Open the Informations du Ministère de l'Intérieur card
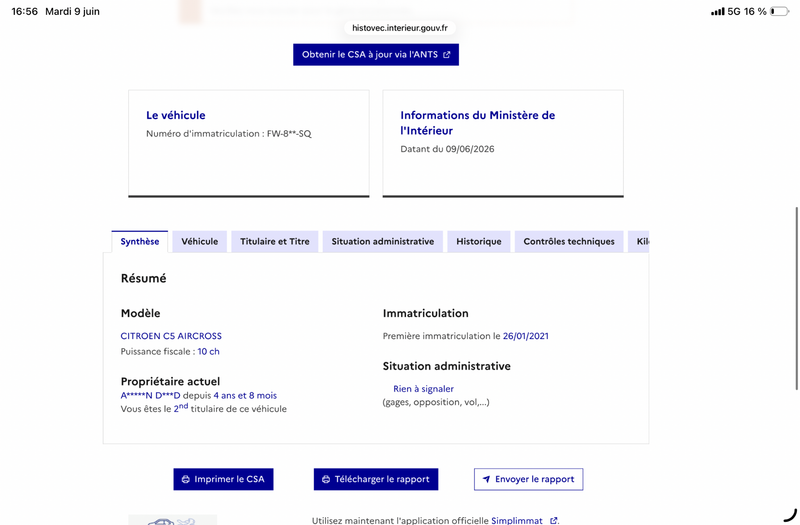 tap(503, 143)
